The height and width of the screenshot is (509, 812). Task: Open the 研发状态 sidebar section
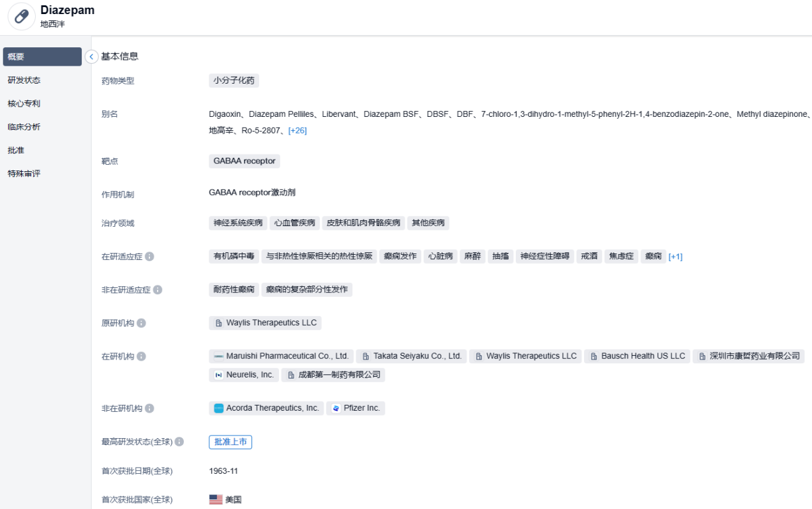coord(24,80)
